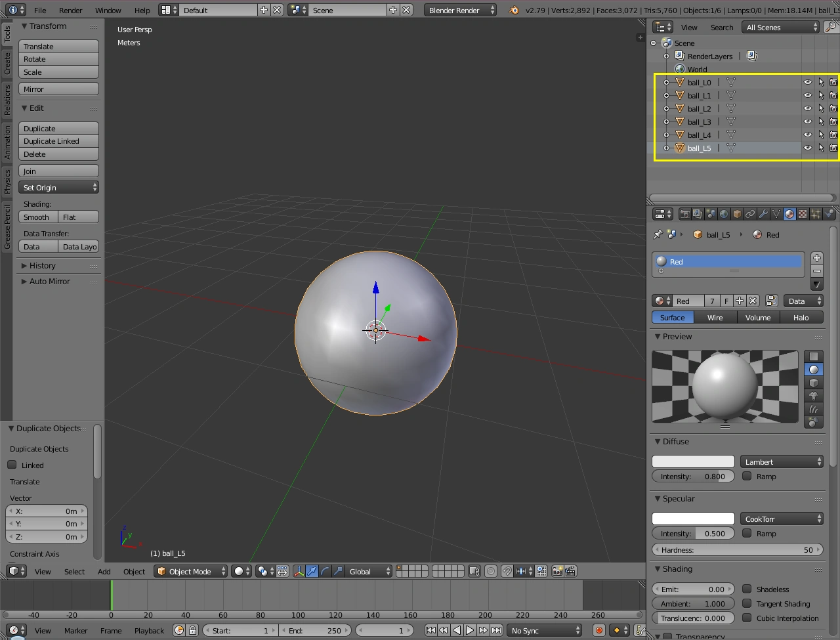The width and height of the screenshot is (840, 640).
Task: Hide ball_L2 using its eye icon
Action: coord(807,108)
